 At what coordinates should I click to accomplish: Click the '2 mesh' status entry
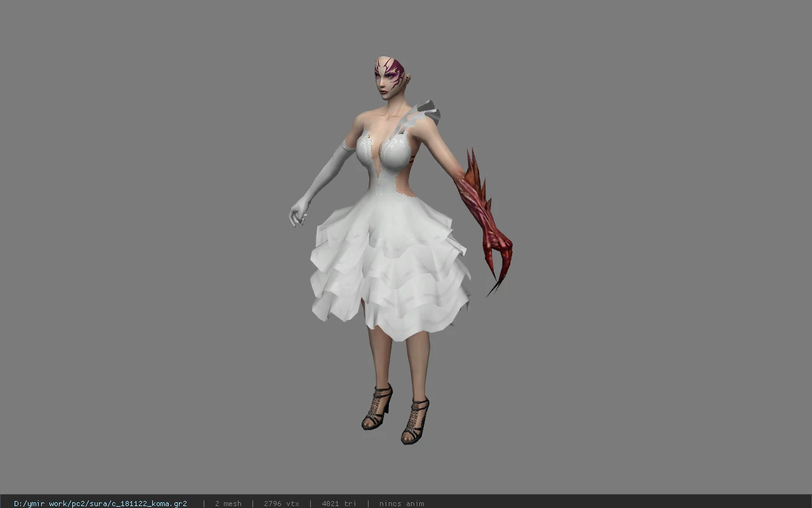coord(228,504)
